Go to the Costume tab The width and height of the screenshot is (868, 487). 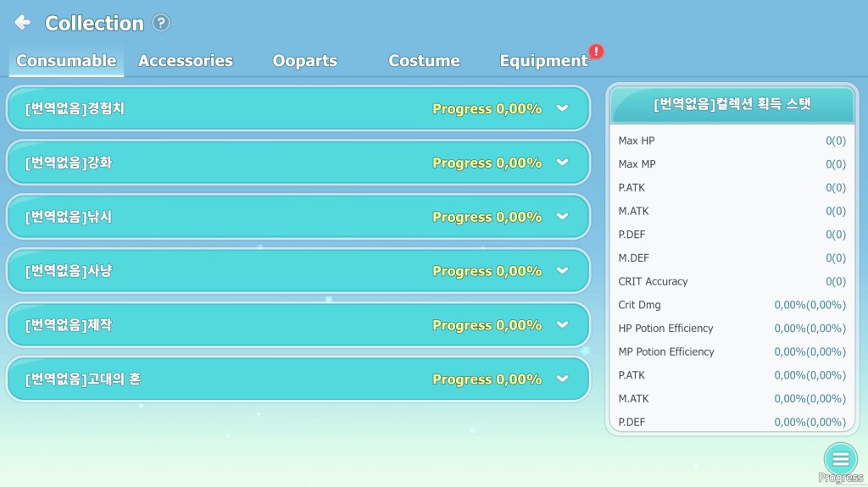point(424,61)
